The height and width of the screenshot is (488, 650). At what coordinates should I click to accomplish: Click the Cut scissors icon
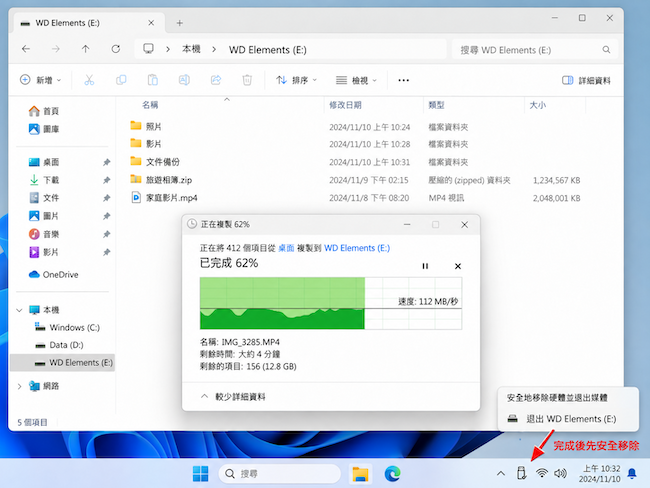(89, 80)
